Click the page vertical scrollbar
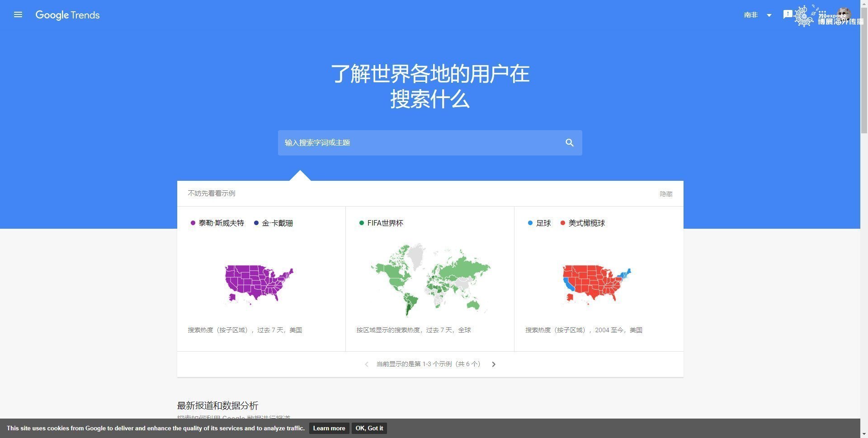 pos(864,70)
